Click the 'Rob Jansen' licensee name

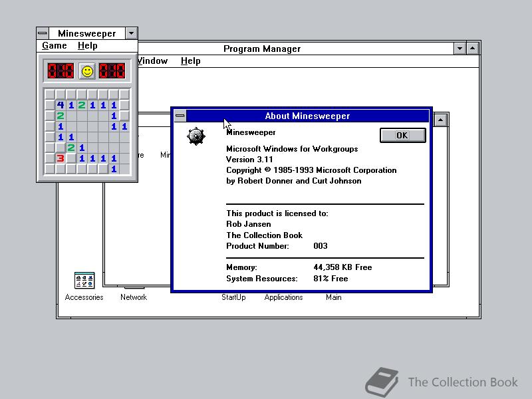click(249, 224)
